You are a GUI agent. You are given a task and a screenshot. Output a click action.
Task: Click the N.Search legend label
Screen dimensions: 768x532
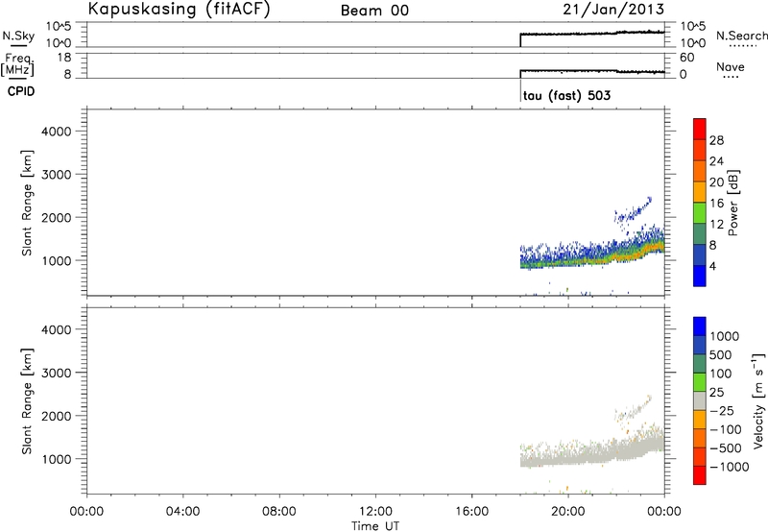741,36
